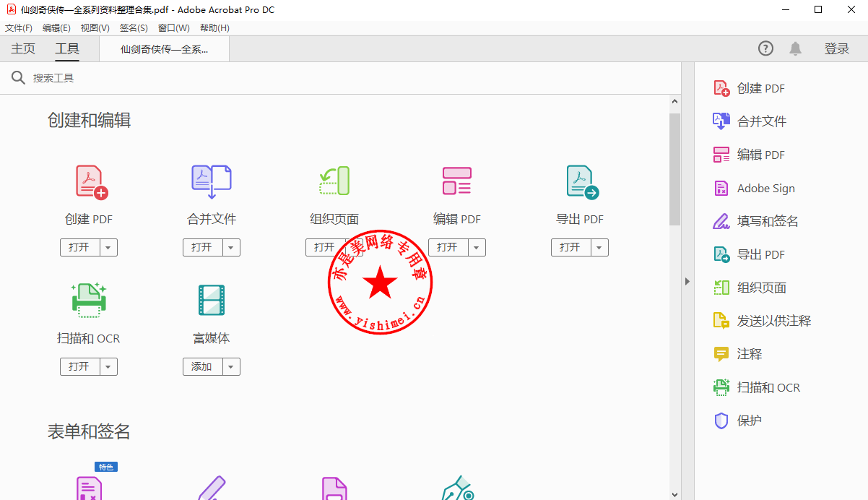This screenshot has height=500, width=868.
Task: Click the Edit PDF (编辑 PDF) large icon
Action: (x=456, y=181)
